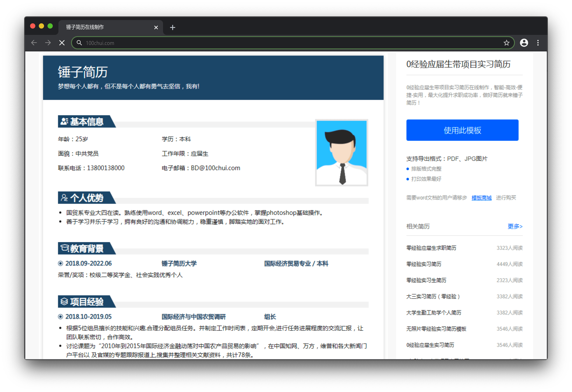The height and width of the screenshot is (392, 572).
Task: Click the resume profile photo avatar
Action: (x=341, y=153)
